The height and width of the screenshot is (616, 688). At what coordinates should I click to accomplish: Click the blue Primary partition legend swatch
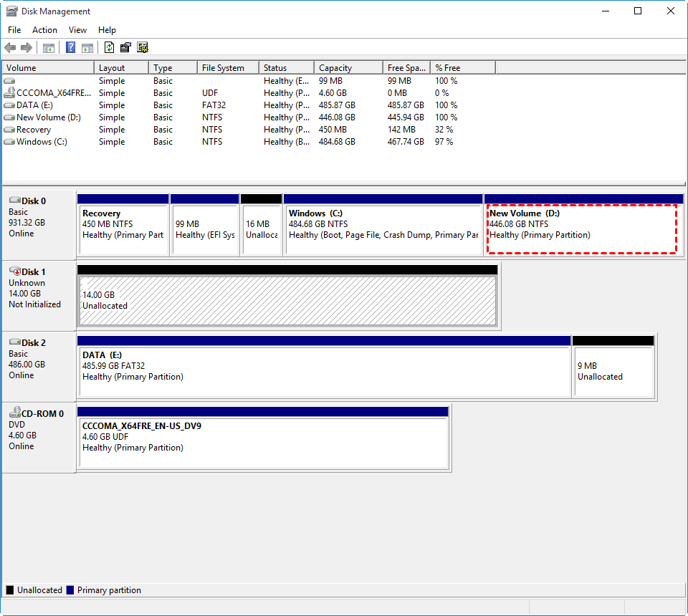(x=70, y=590)
